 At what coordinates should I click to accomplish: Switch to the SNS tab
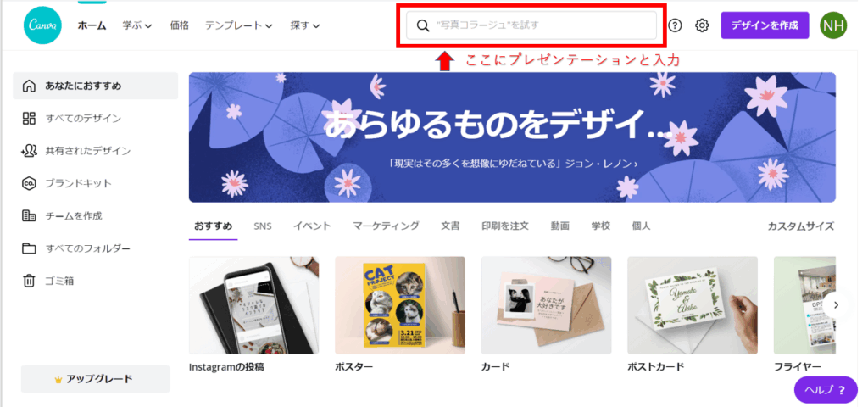(263, 226)
